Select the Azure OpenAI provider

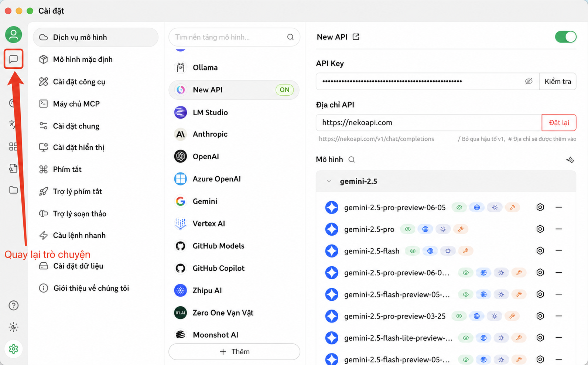click(234, 179)
